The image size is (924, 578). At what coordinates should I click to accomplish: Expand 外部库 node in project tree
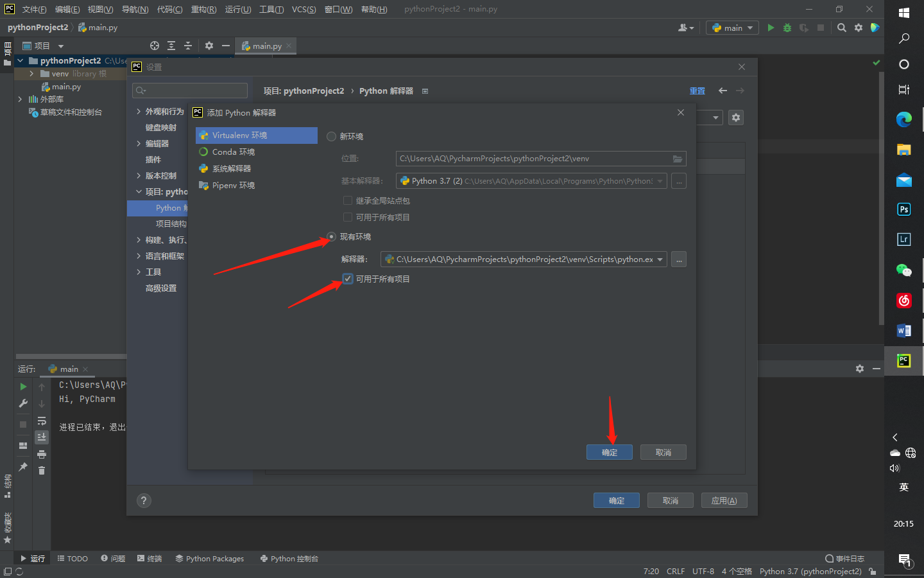20,99
